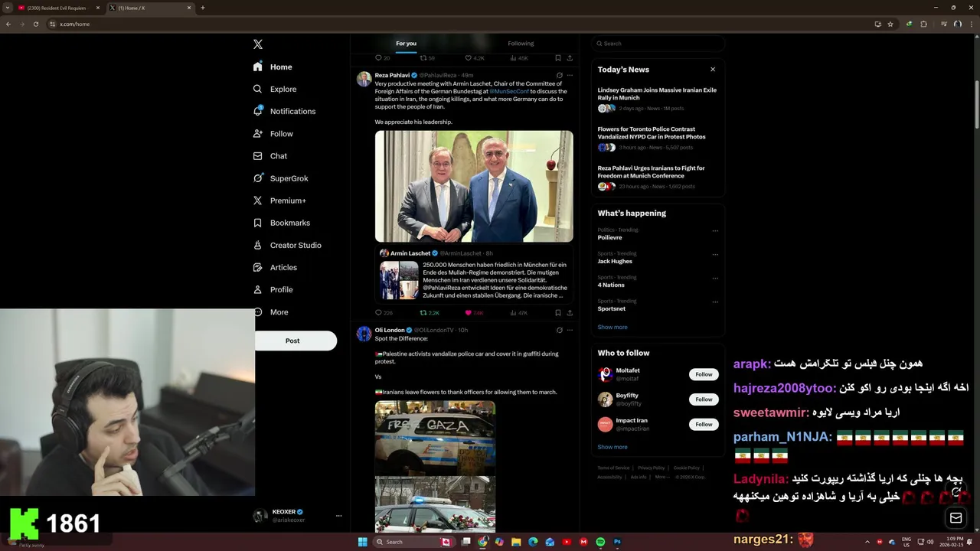Open @MunSecConf mention link
The image size is (980, 551).
pos(509,91)
